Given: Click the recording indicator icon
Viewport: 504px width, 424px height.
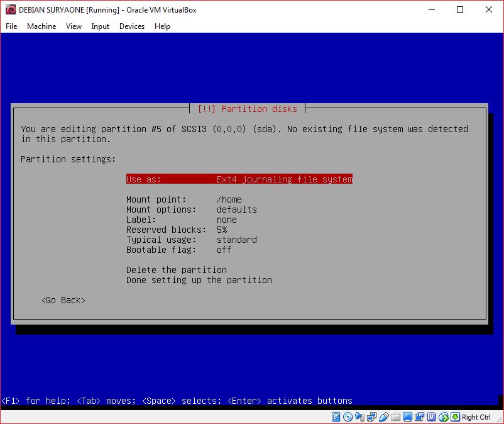Looking at the screenshot, I should pos(419,417).
